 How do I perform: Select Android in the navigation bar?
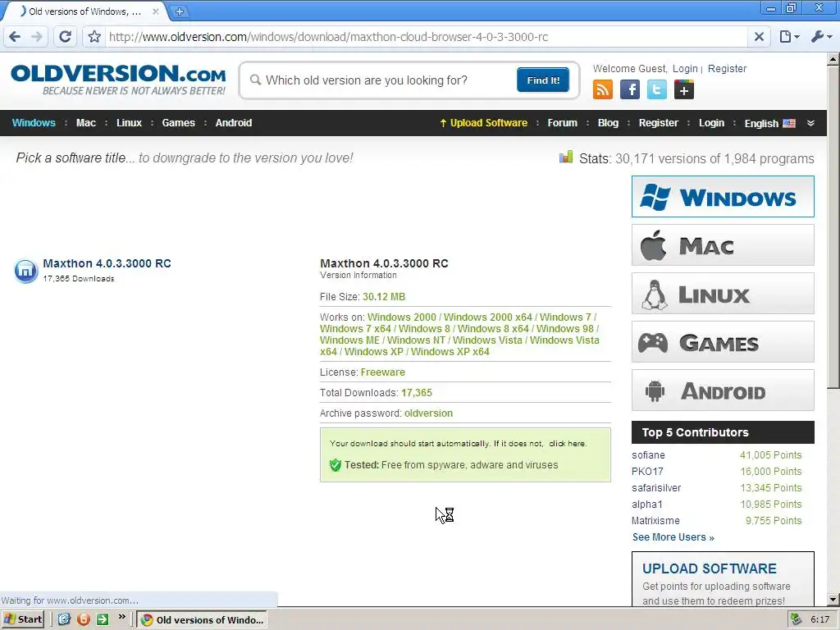click(234, 123)
